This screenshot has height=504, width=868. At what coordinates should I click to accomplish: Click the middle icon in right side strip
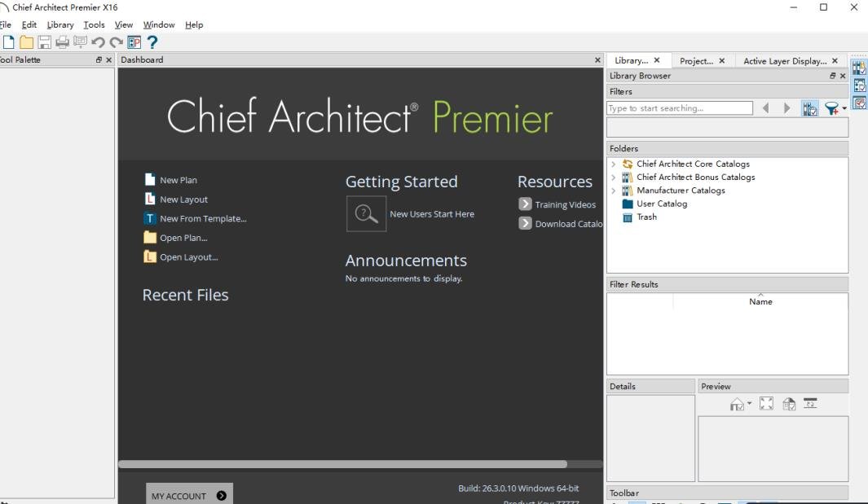coord(859,85)
